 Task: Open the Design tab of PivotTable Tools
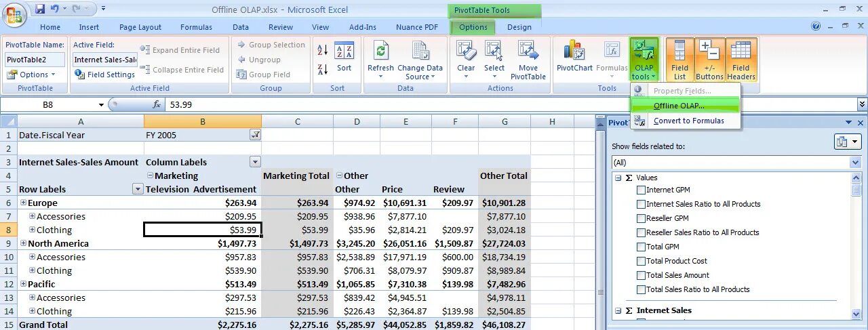coord(519,27)
